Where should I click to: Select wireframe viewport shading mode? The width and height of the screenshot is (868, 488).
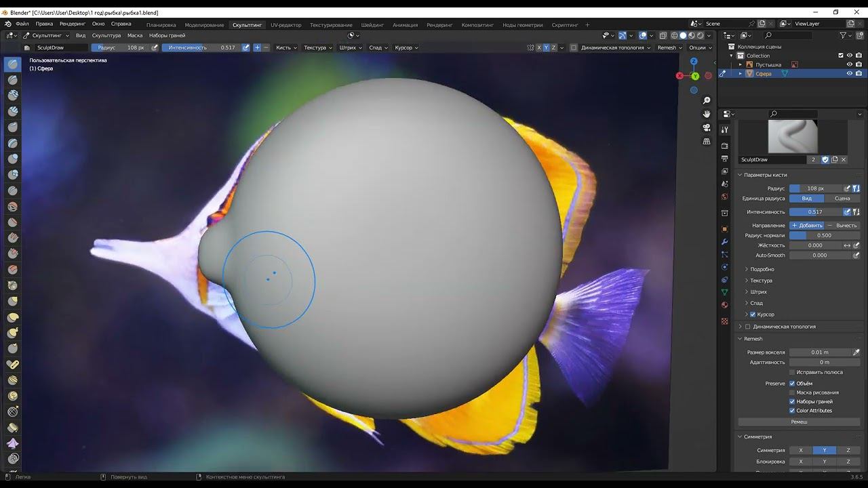674,35
